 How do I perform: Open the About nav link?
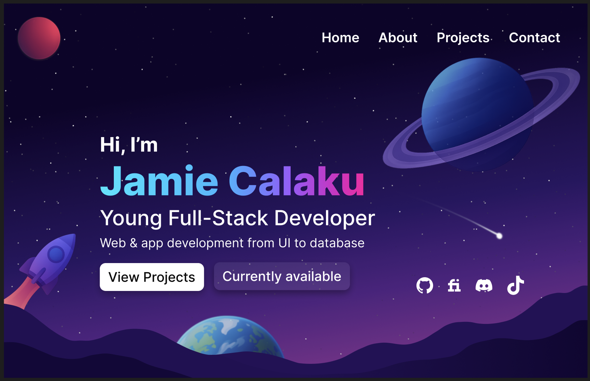(398, 38)
